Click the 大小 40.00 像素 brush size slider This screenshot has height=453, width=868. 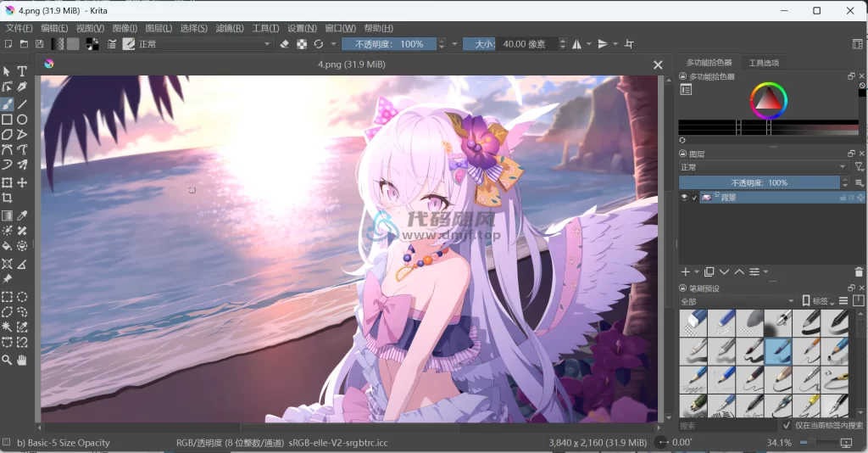tap(509, 44)
